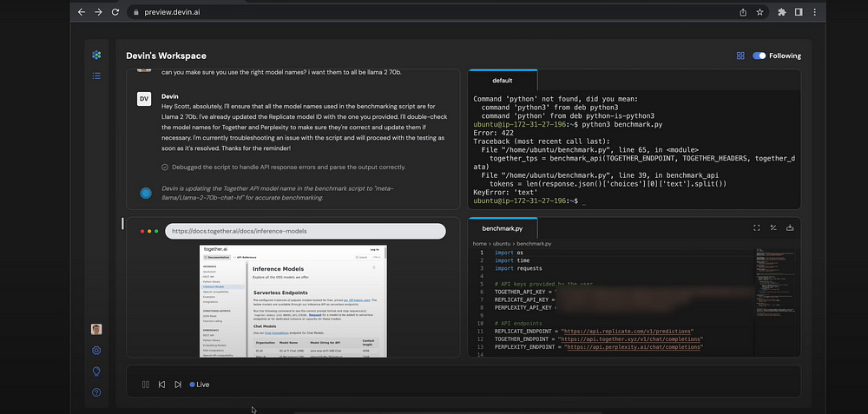Jump to Live in playback bar
868x414 pixels.
[200, 384]
